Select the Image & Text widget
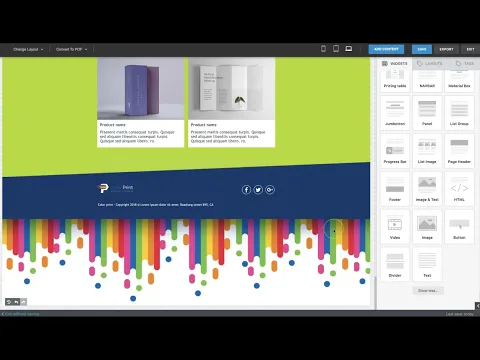The width and height of the screenshot is (480, 360). pos(427,189)
